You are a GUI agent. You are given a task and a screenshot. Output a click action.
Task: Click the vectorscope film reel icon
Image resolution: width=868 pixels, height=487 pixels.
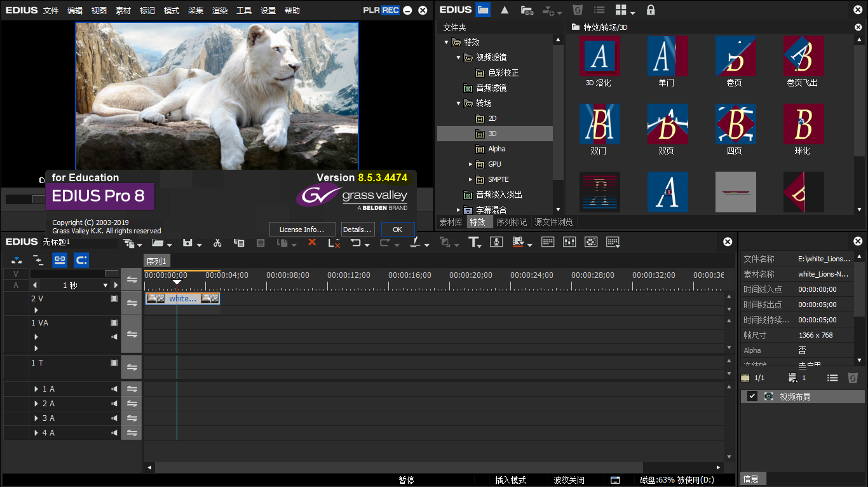591,242
